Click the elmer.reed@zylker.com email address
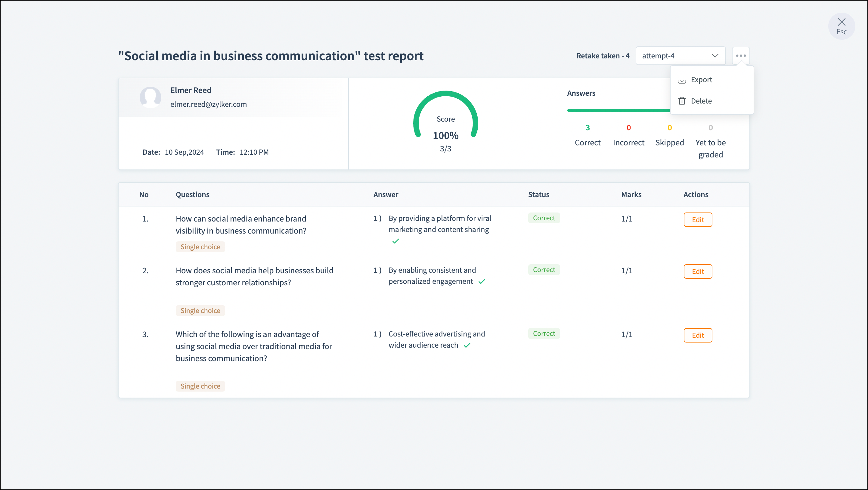The image size is (868, 490). [x=208, y=104]
